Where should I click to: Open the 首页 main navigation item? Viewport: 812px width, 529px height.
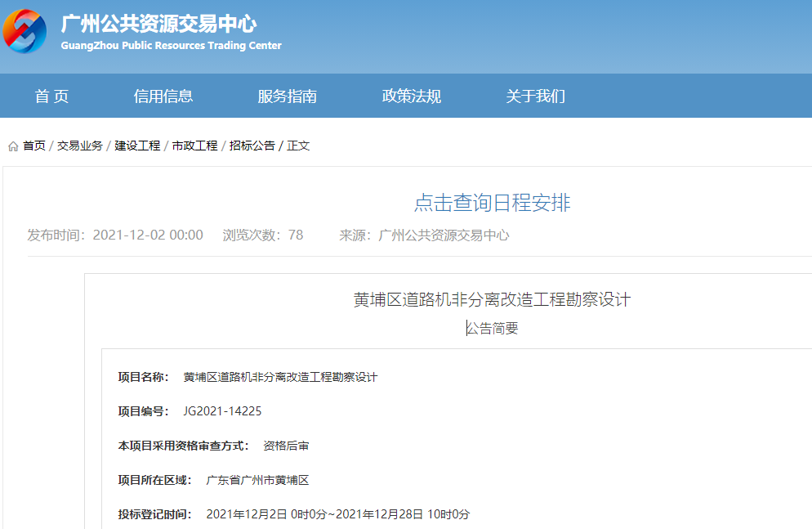coord(51,96)
